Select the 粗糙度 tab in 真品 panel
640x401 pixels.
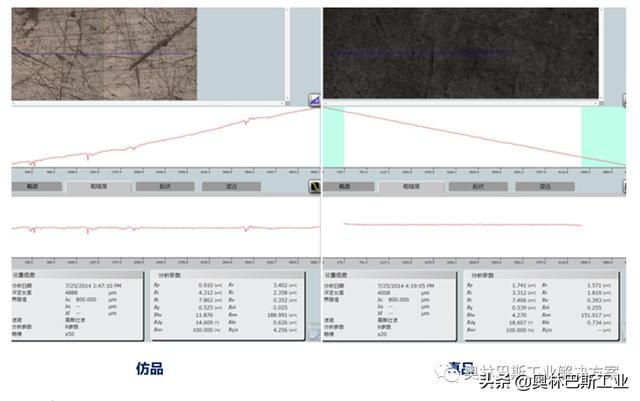pyautogui.click(x=411, y=187)
